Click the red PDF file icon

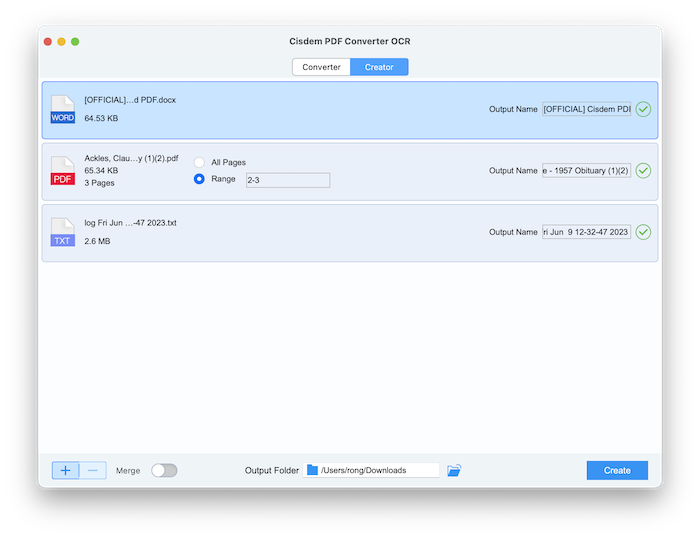tap(62, 171)
